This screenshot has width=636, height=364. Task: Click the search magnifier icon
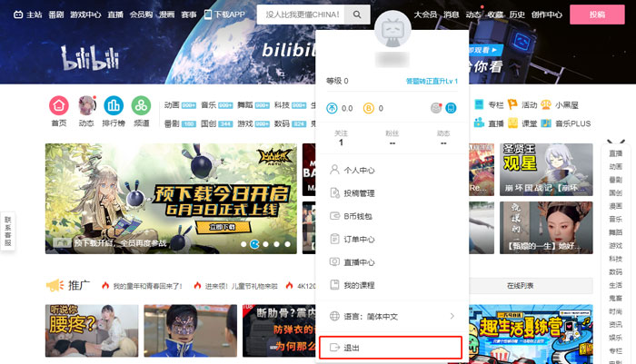pos(357,15)
